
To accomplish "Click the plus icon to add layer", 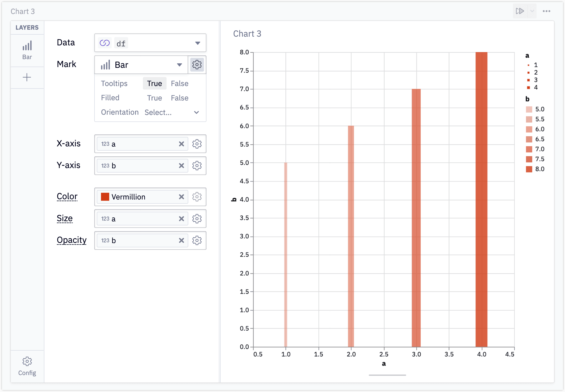I will [x=27, y=77].
